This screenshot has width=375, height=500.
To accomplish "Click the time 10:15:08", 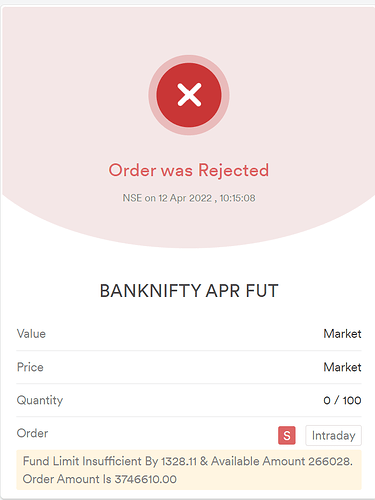I will pyautogui.click(x=237, y=198).
